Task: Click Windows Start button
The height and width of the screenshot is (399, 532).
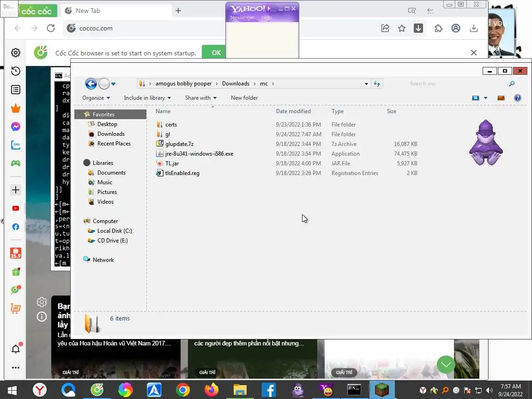Action: tap(12, 390)
